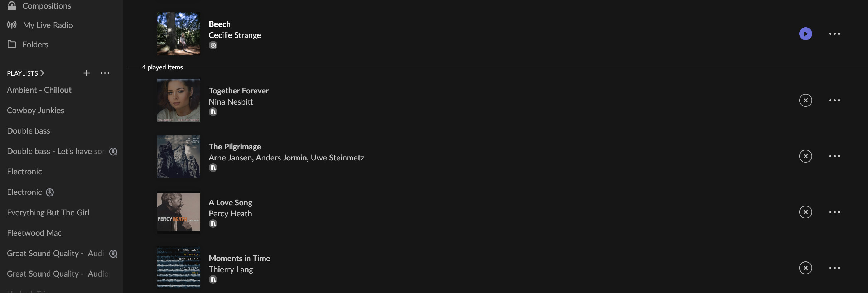
Task: Open more options for Together Forever
Action: 834,100
